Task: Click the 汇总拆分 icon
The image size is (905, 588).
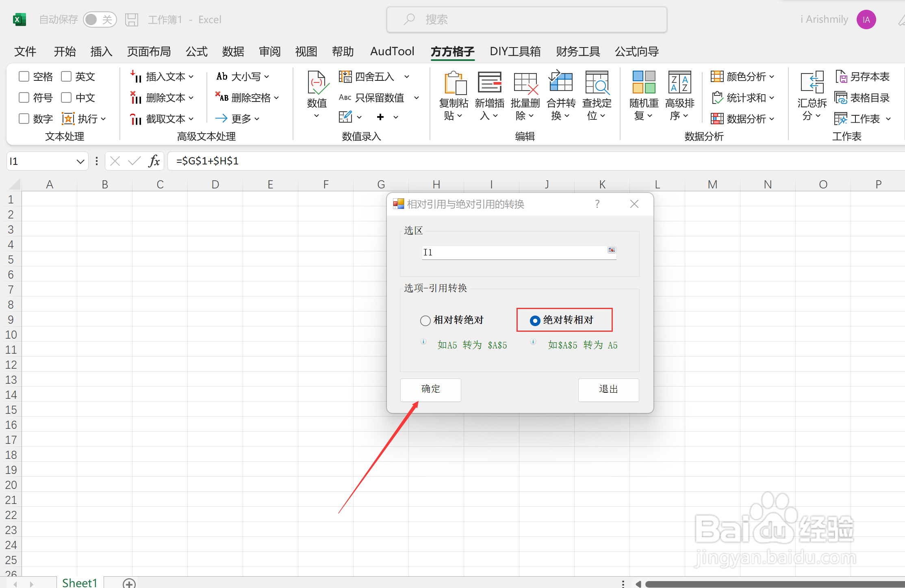Action: [812, 82]
